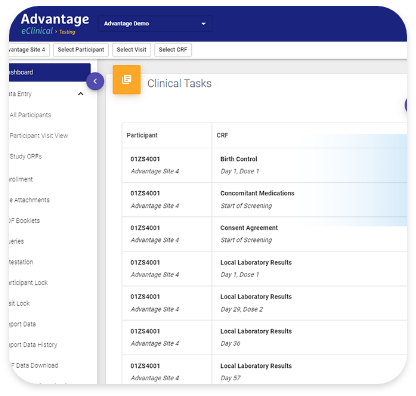
Task: Open Export Data History in the sidebar
Action: (x=33, y=345)
